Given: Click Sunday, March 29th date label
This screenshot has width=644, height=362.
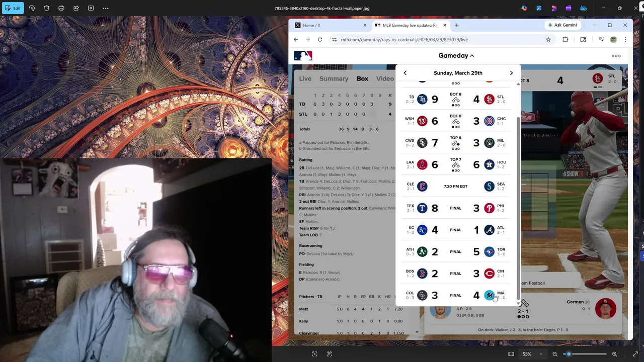Looking at the screenshot, I should (x=458, y=73).
